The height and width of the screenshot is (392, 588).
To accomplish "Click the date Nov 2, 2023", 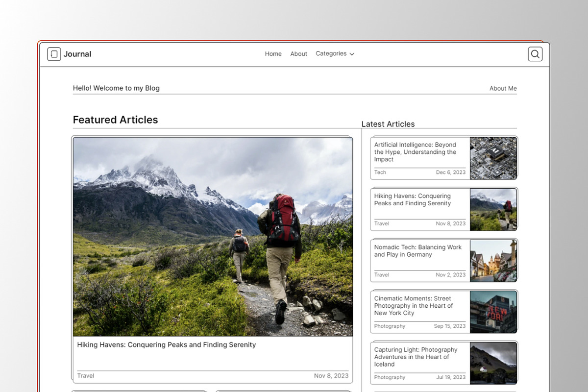I will coord(451,275).
